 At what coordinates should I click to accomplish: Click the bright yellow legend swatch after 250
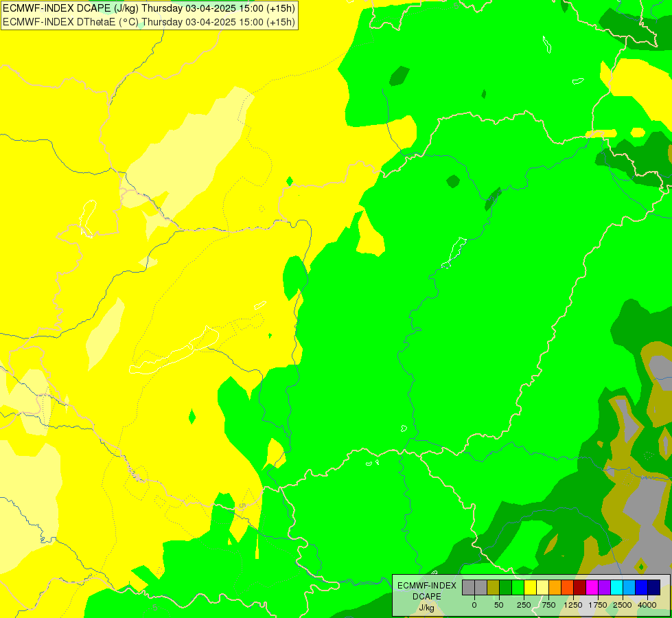click(530, 587)
